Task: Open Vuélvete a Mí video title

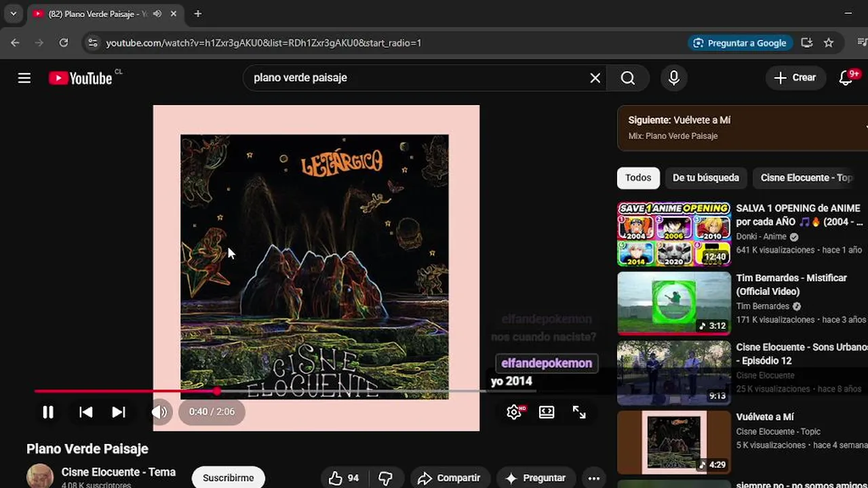Action: pyautogui.click(x=765, y=417)
